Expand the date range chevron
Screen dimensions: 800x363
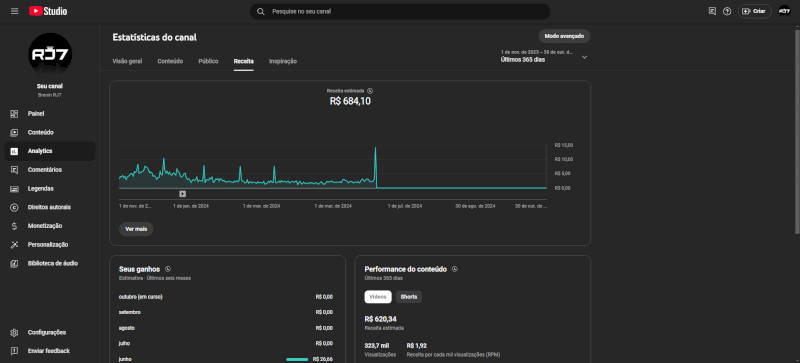click(x=585, y=57)
